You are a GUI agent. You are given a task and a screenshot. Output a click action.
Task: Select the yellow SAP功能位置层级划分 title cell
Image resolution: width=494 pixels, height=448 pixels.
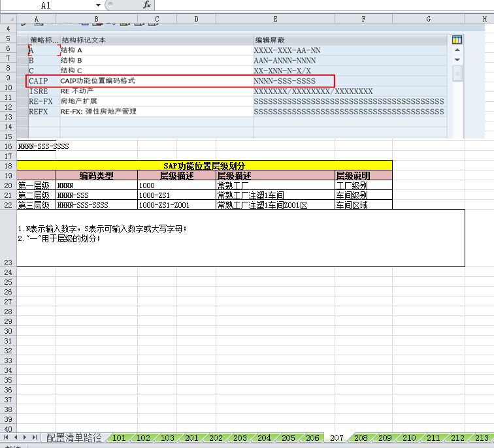(x=205, y=166)
